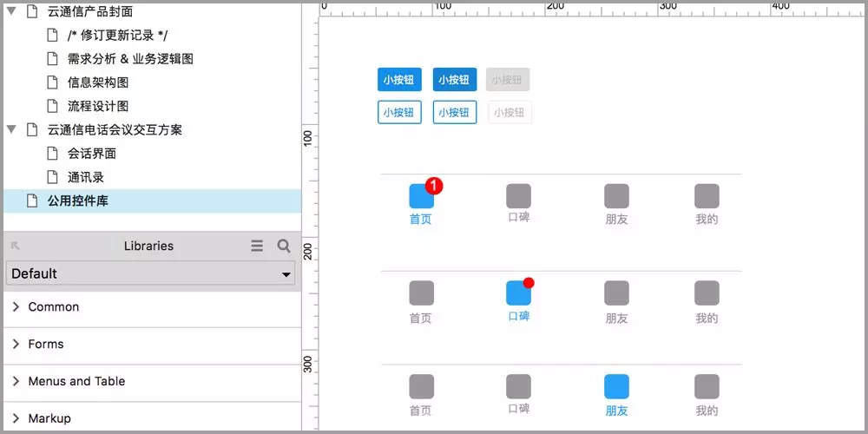Select gray 我的 icon in second tab bar
The height and width of the screenshot is (434, 868).
point(707,293)
